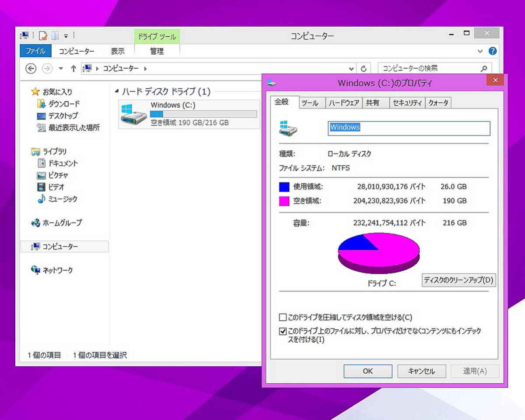Click 空き領域 190 GB/216 GB text
525x420 pixels.
[189, 123]
